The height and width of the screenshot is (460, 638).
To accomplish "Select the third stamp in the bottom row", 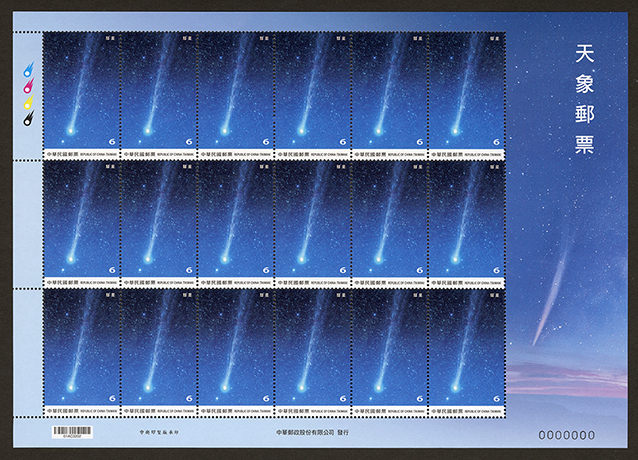I will 235,353.
